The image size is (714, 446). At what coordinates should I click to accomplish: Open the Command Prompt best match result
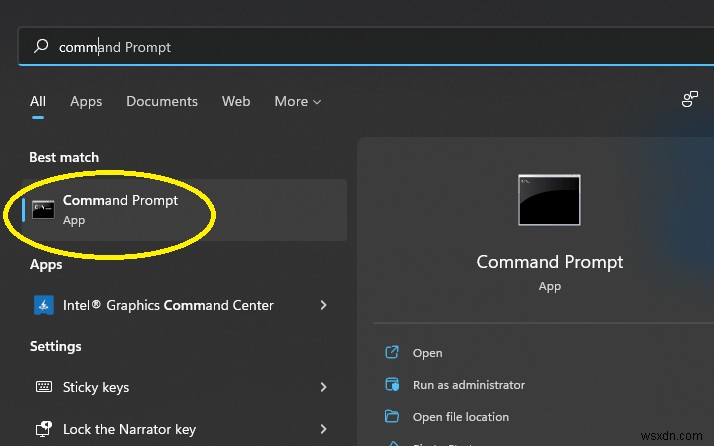pyautogui.click(x=184, y=210)
